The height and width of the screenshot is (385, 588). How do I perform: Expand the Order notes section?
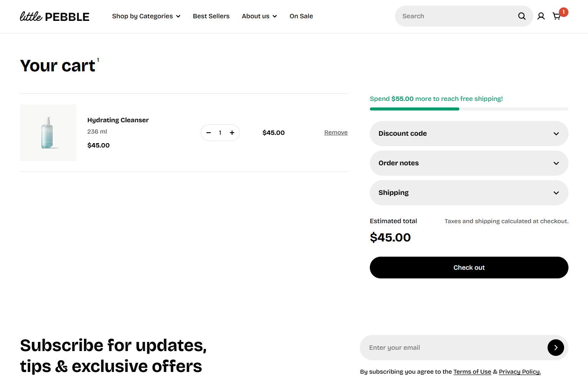[469, 163]
